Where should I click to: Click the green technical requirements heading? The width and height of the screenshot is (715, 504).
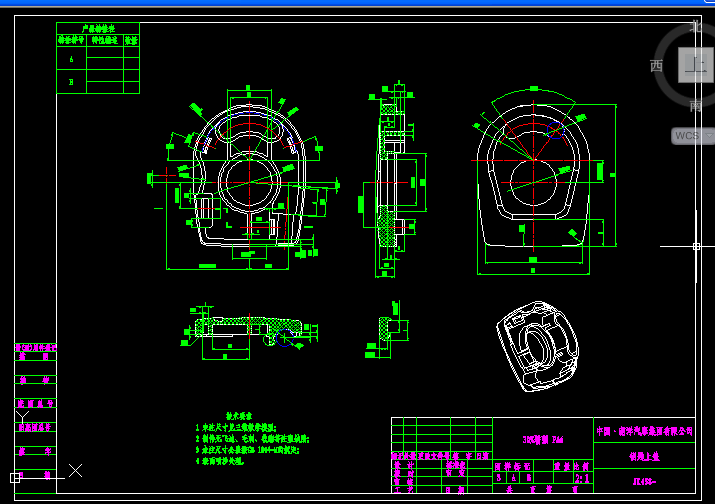pos(239,416)
